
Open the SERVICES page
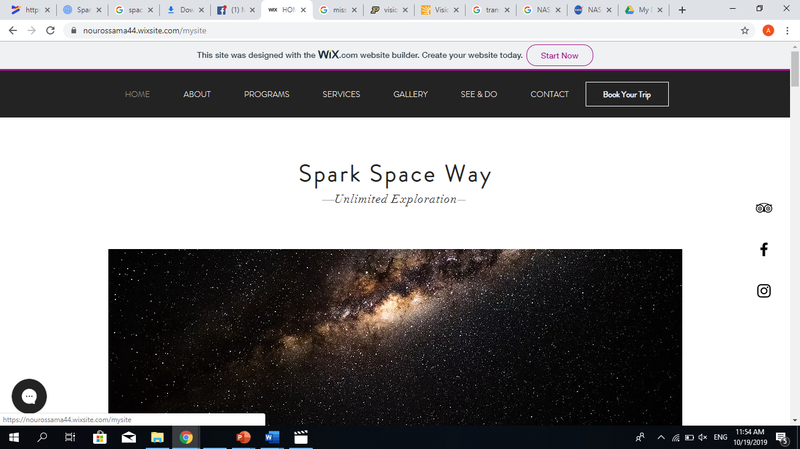pyautogui.click(x=341, y=94)
